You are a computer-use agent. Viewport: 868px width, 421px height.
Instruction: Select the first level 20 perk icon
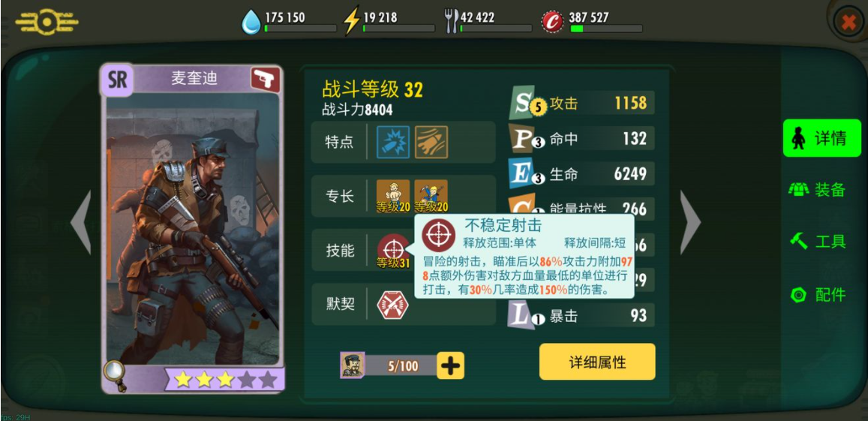(x=393, y=196)
